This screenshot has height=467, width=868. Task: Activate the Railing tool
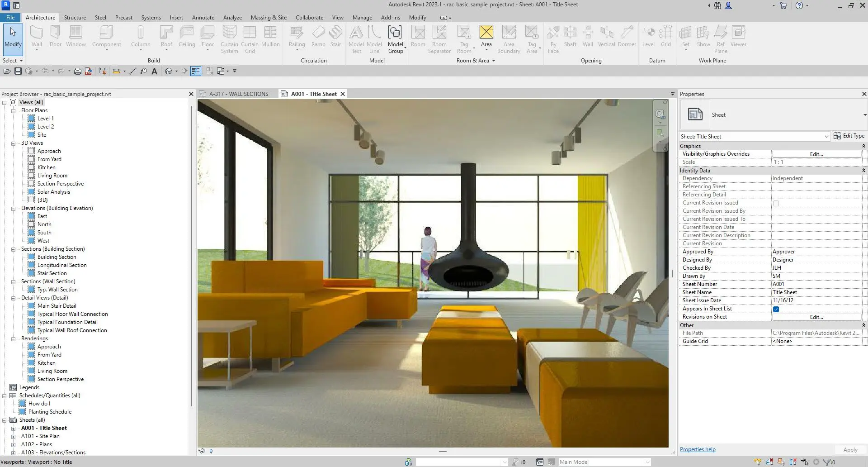pos(297,37)
